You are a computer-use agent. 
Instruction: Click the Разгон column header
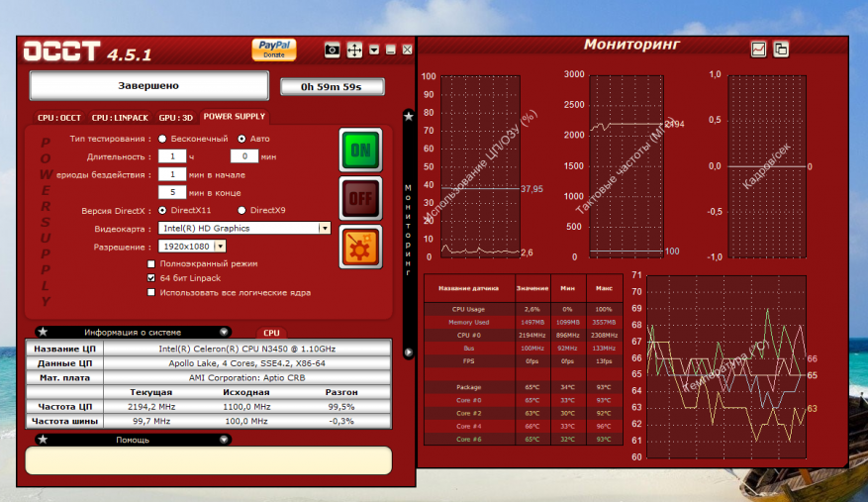point(341,392)
